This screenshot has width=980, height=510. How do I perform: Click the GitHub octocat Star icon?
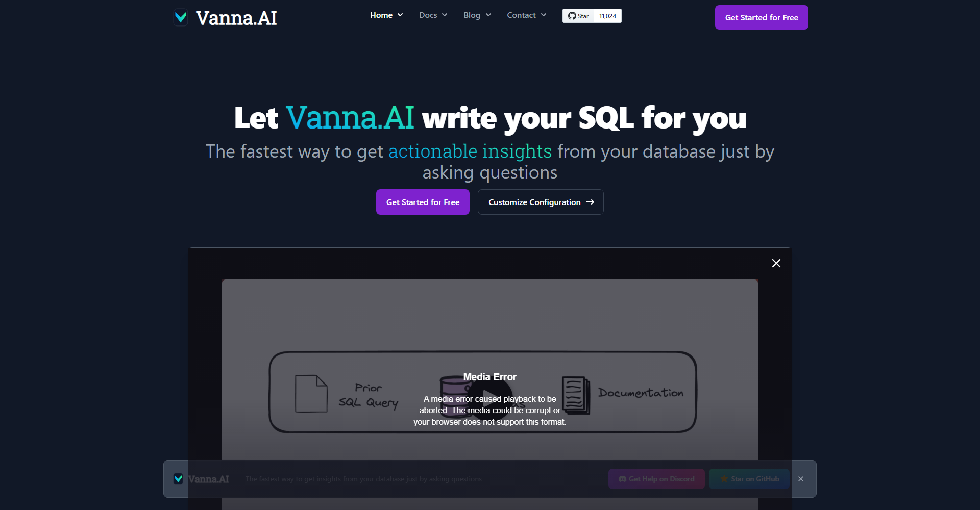[x=572, y=16]
